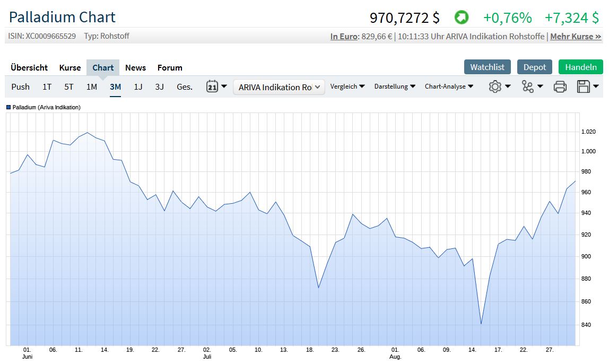This screenshot has height=364, width=609.
Task: Open the Forum tab
Action: [170, 67]
